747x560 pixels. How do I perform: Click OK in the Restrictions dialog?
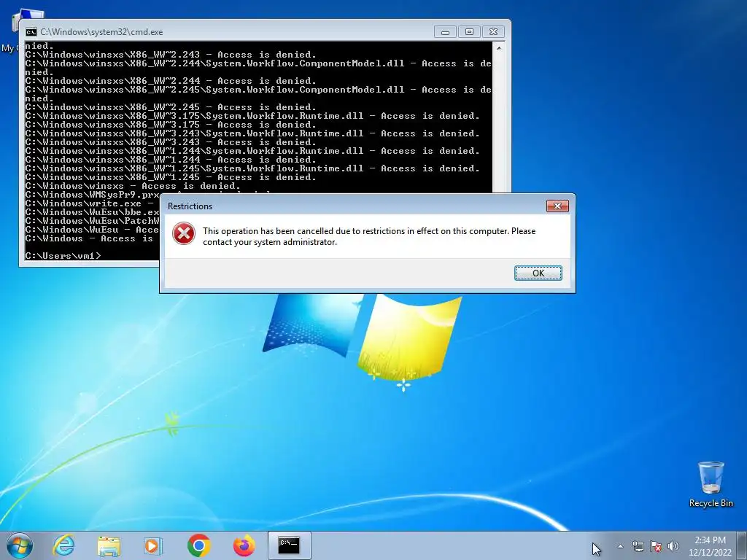click(x=538, y=273)
